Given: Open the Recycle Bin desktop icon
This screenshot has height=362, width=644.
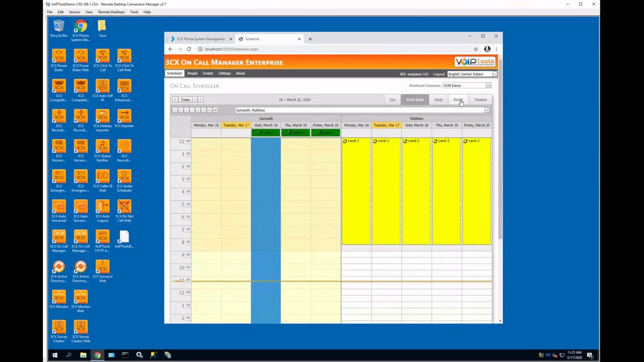Looking at the screenshot, I should point(59,29).
